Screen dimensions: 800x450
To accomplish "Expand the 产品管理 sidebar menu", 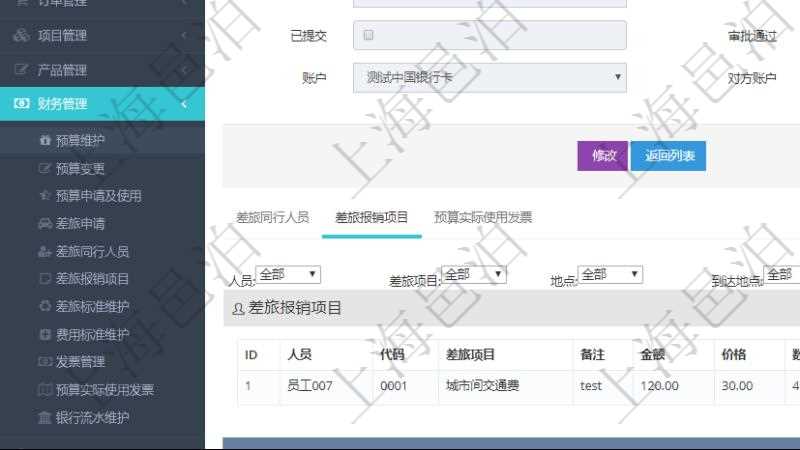I will (102, 70).
